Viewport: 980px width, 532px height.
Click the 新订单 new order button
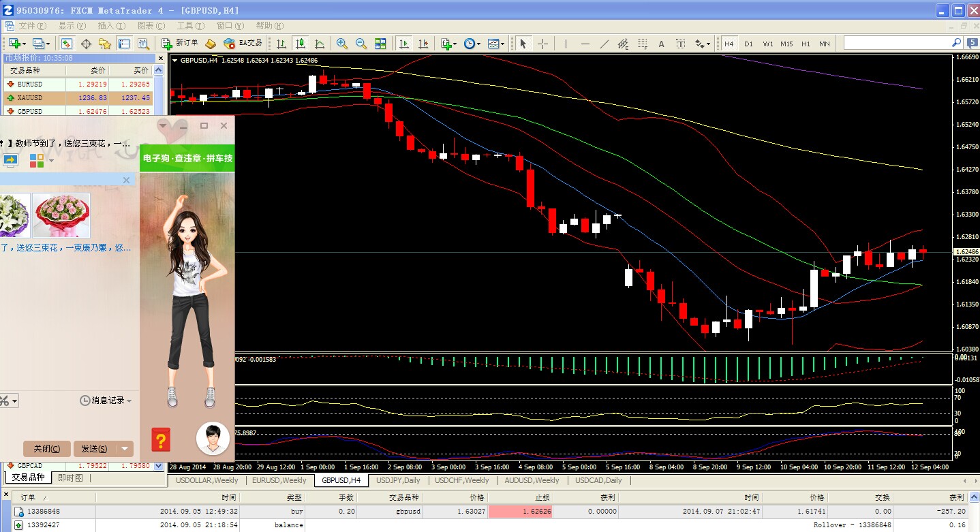(x=180, y=43)
